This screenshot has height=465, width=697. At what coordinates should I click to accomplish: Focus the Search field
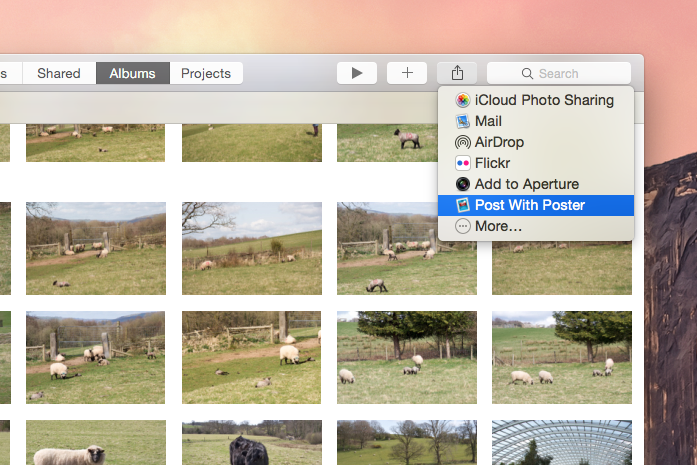point(559,73)
